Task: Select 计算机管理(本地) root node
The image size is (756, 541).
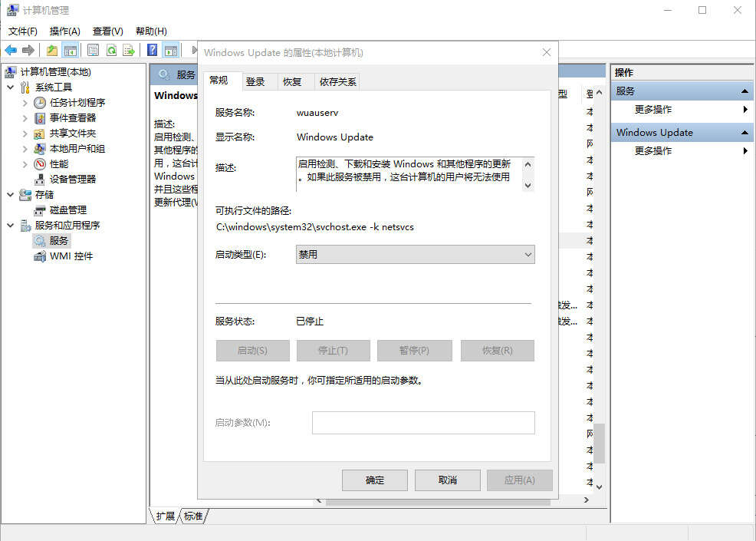Action: [55, 72]
